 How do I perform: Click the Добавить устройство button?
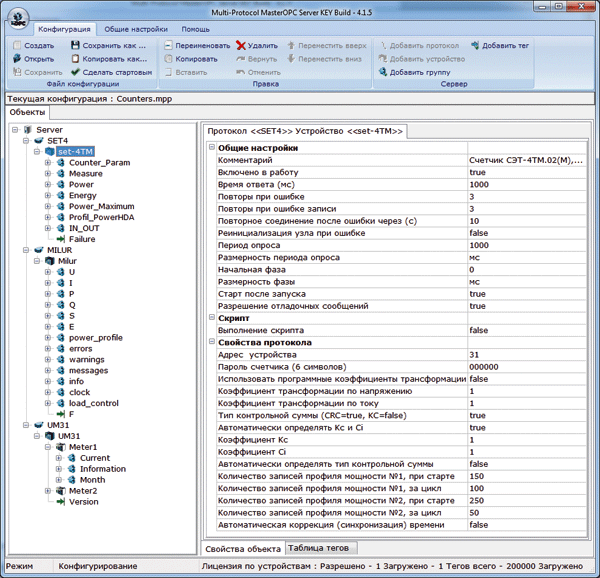(422, 59)
